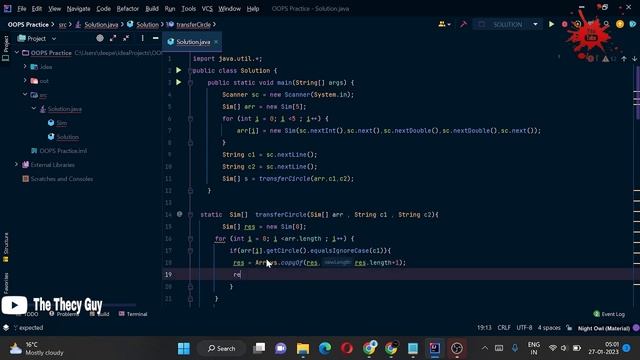Click the select-opened-file locate icon in Project panel
The height and width of the screenshot is (360, 640).
[x=100, y=38]
